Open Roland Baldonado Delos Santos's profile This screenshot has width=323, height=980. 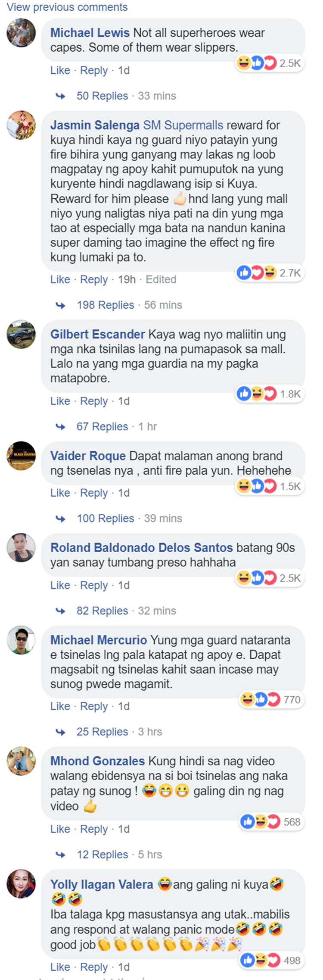pyautogui.click(x=141, y=548)
